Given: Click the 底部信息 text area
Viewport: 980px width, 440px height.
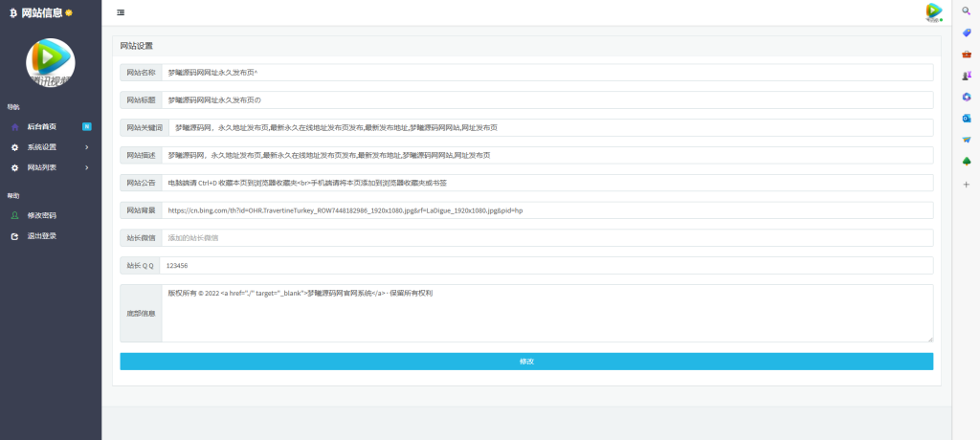Looking at the screenshot, I should pyautogui.click(x=546, y=313).
